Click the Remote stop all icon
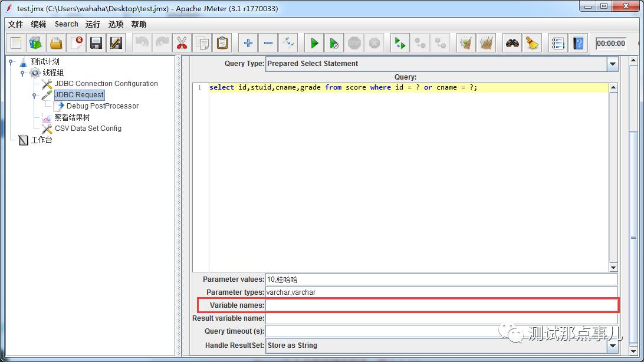The width and height of the screenshot is (644, 362). pyautogui.click(x=420, y=43)
